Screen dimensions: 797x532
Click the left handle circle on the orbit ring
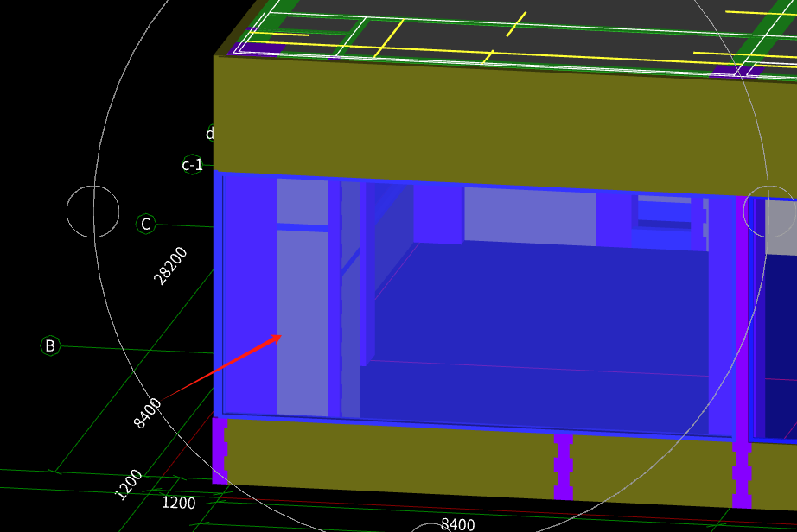[x=93, y=212]
